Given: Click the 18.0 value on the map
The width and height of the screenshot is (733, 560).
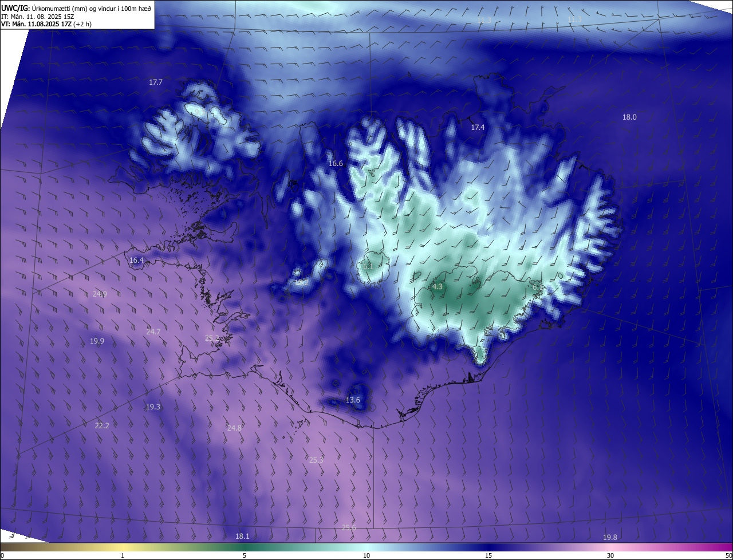Looking at the screenshot, I should 629,117.
